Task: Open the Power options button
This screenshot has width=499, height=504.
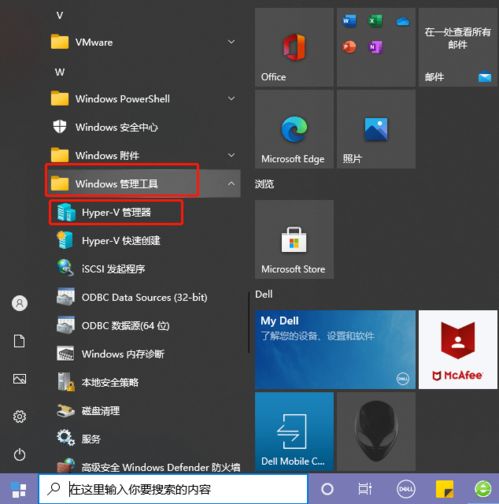Action: [19, 455]
